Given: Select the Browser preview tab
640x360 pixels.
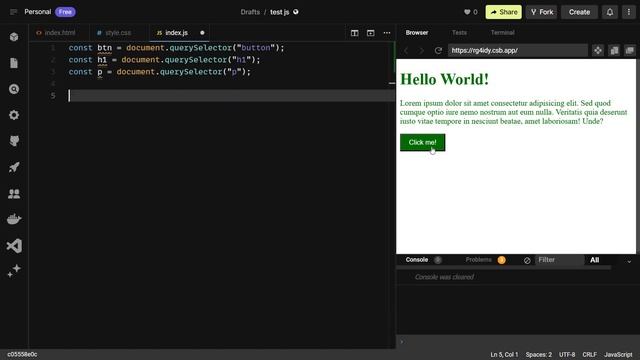Looking at the screenshot, I should pyautogui.click(x=417, y=33).
